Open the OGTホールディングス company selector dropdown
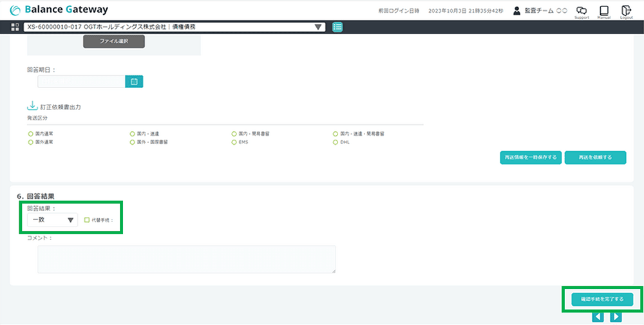Viewport: 644px width, 325px height. (174, 27)
